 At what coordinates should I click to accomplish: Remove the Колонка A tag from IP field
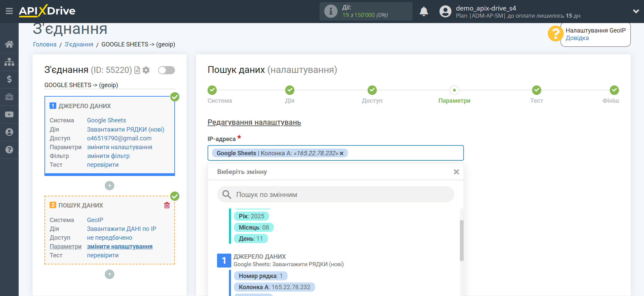[341, 153]
